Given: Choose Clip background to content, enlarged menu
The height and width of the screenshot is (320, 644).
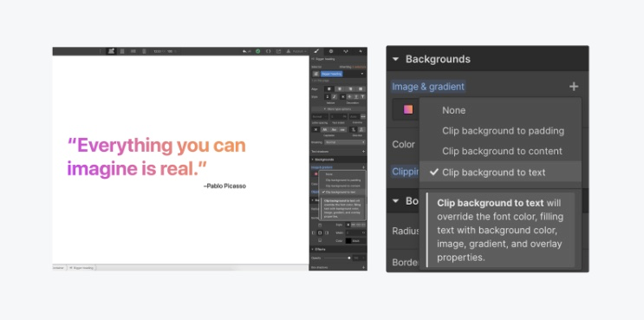Looking at the screenshot, I should click(502, 151).
